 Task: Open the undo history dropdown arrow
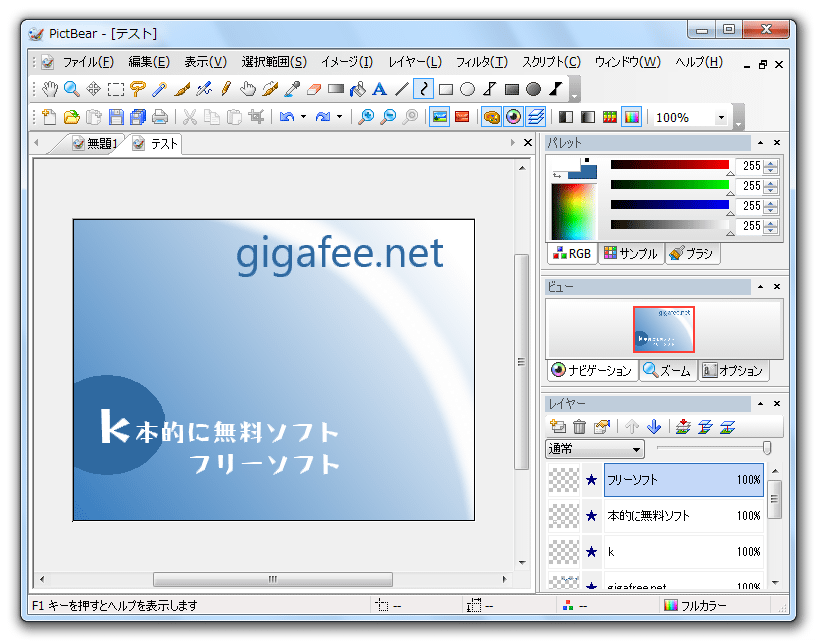pos(303,117)
